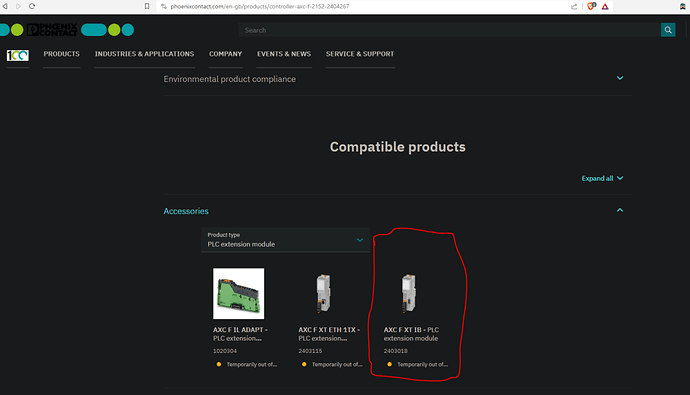Screen dimensions: 690x395
Task: Open the COMPANY menu
Action: tap(225, 54)
